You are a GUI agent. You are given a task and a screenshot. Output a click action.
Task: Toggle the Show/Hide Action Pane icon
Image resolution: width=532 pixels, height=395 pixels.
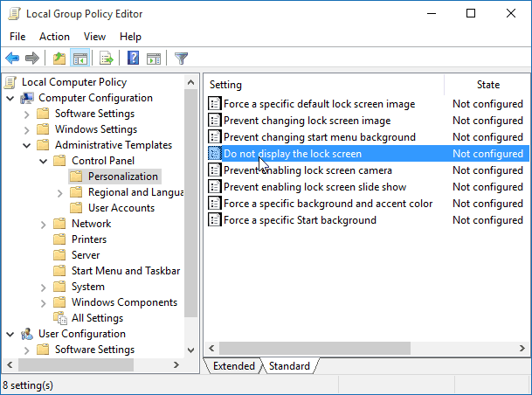[x=154, y=59]
